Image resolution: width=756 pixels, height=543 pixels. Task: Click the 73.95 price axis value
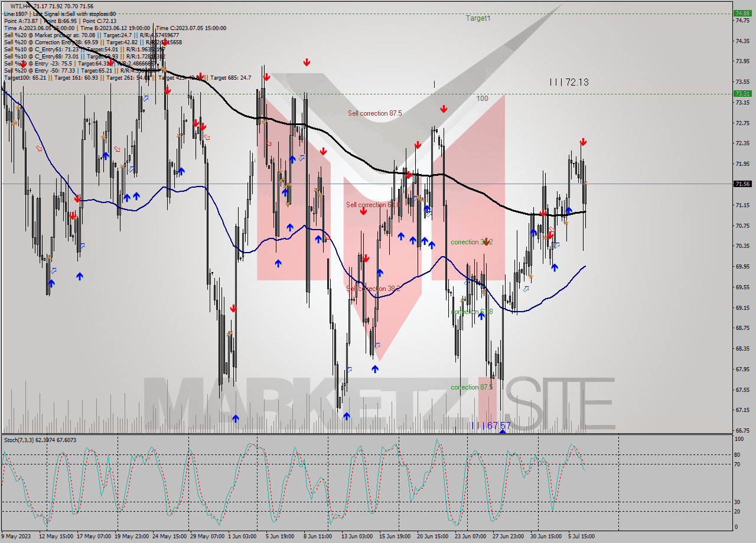click(742, 61)
